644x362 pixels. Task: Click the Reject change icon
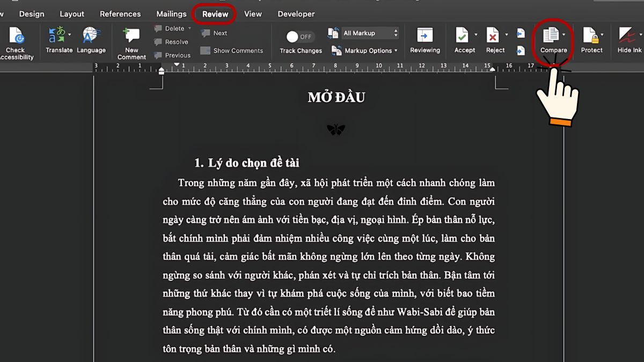[x=493, y=35]
